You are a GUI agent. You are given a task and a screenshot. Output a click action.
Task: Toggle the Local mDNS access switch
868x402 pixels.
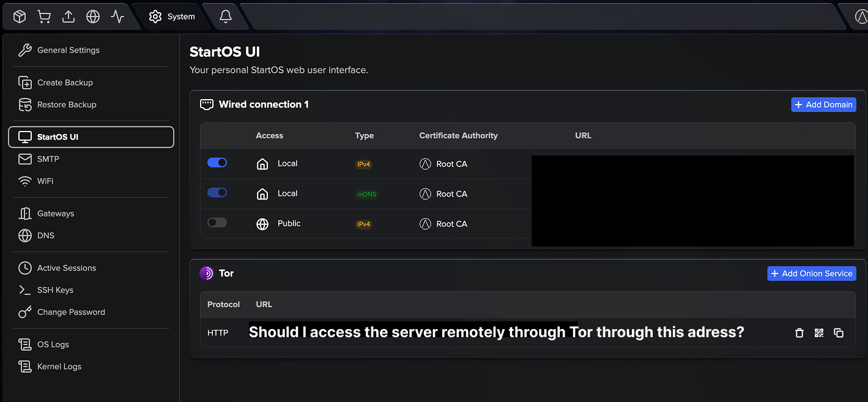tap(217, 193)
